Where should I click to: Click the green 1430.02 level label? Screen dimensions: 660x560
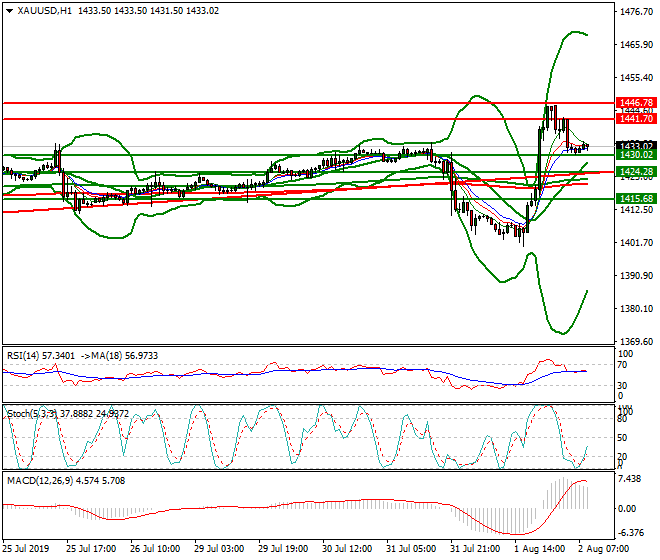[636, 155]
